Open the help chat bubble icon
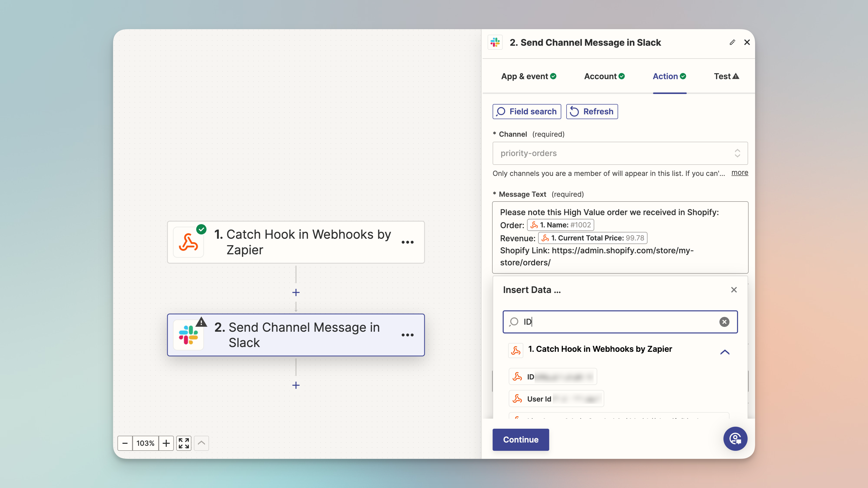The image size is (868, 488). [x=735, y=439]
